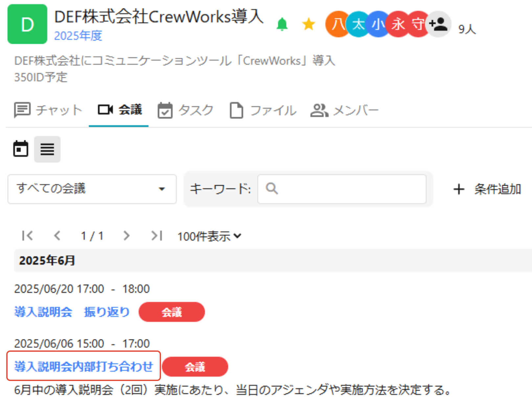
Task: Toggle the yellow favorite star
Action: pyautogui.click(x=309, y=24)
